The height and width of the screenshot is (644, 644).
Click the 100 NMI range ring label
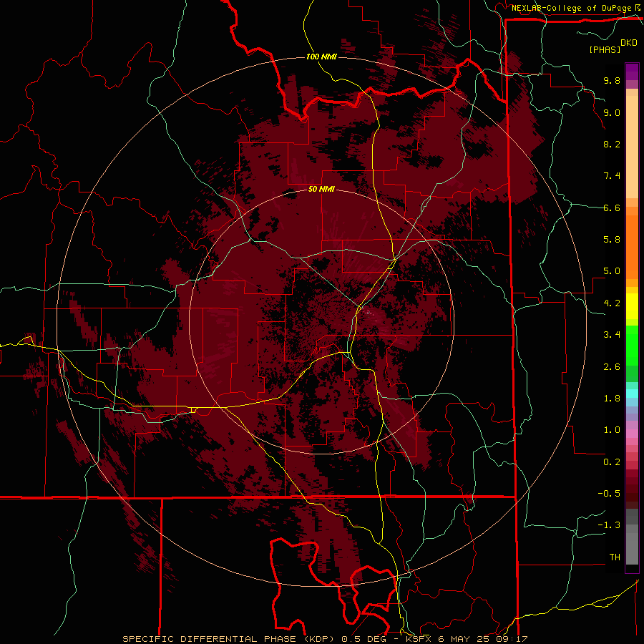point(321,57)
